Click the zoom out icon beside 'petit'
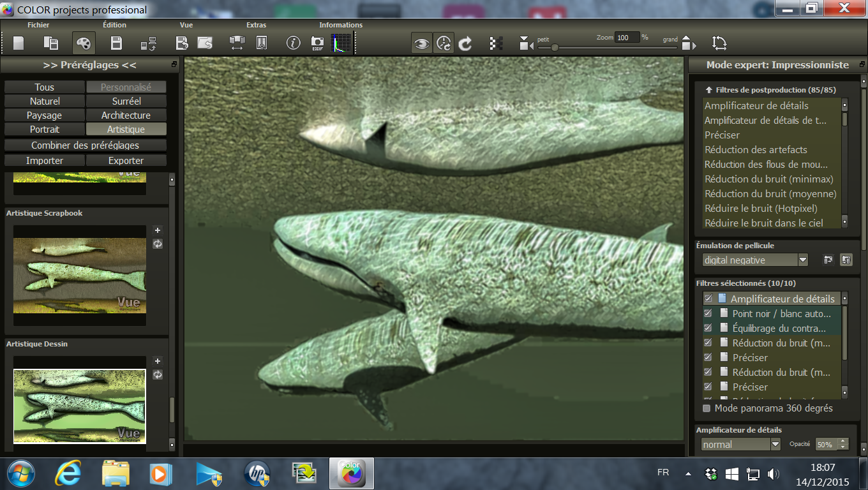 pos(526,43)
